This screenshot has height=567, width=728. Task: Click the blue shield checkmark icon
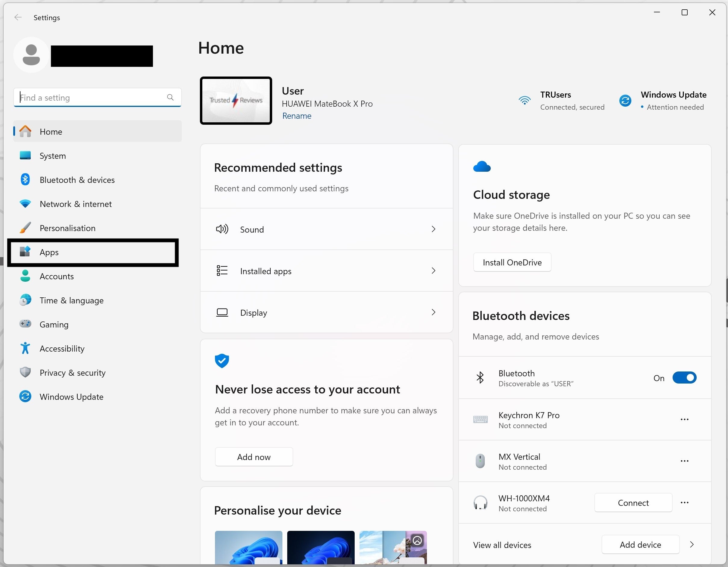pos(222,361)
